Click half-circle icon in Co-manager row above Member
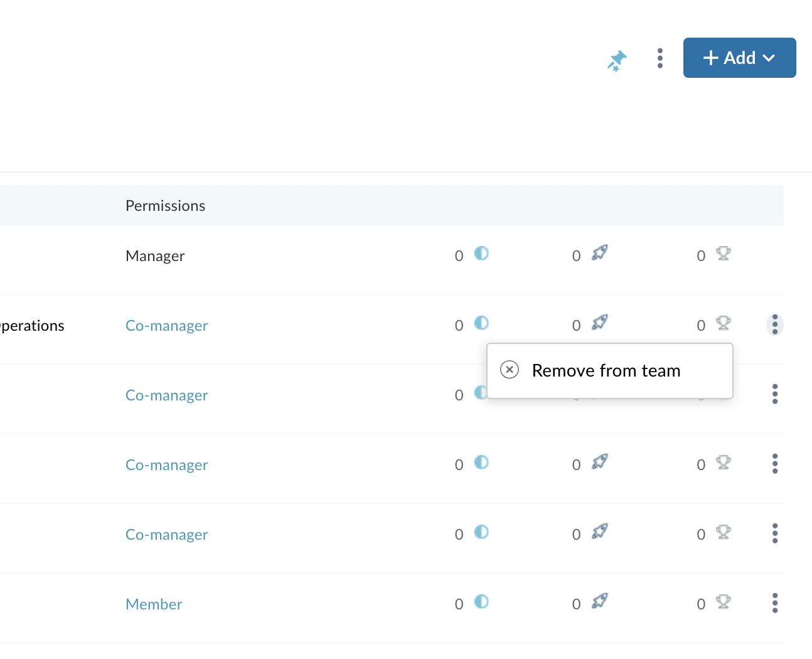 point(481,532)
